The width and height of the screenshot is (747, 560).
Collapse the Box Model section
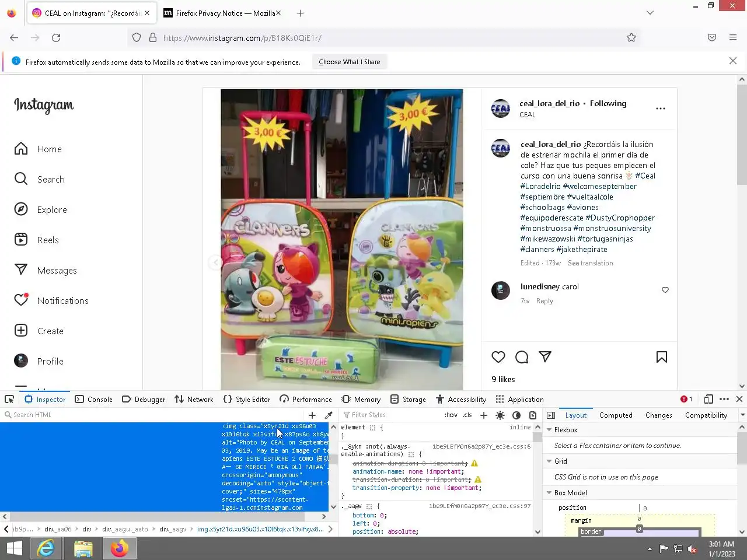pyautogui.click(x=549, y=493)
